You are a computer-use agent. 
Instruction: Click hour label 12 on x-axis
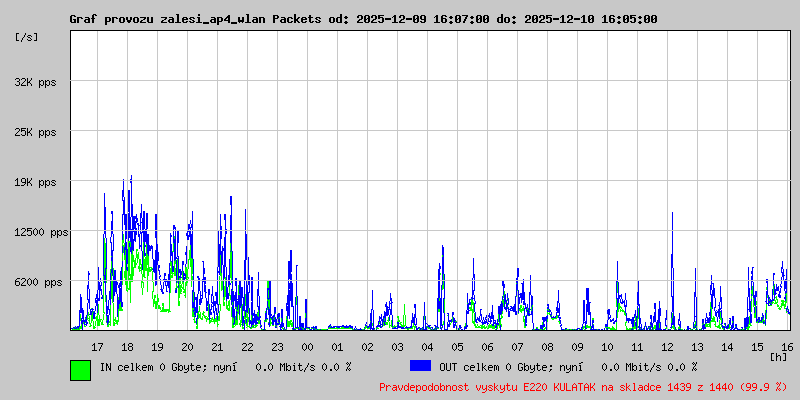tap(667, 347)
